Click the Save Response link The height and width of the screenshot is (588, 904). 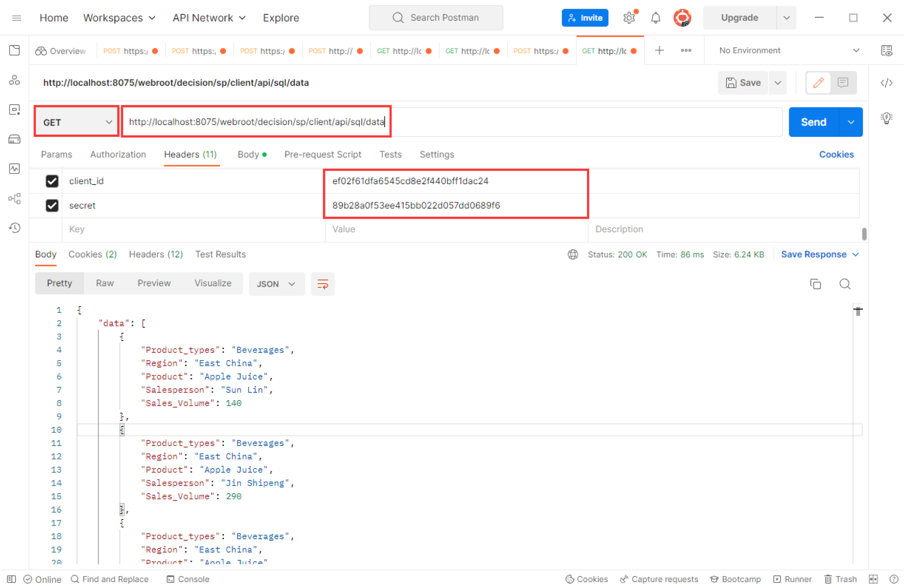[x=815, y=254]
